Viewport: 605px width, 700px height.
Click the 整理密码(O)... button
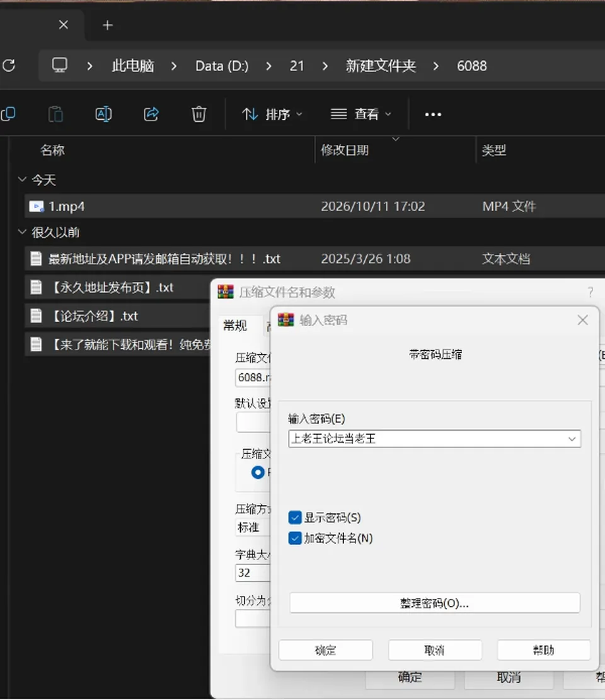tap(435, 603)
